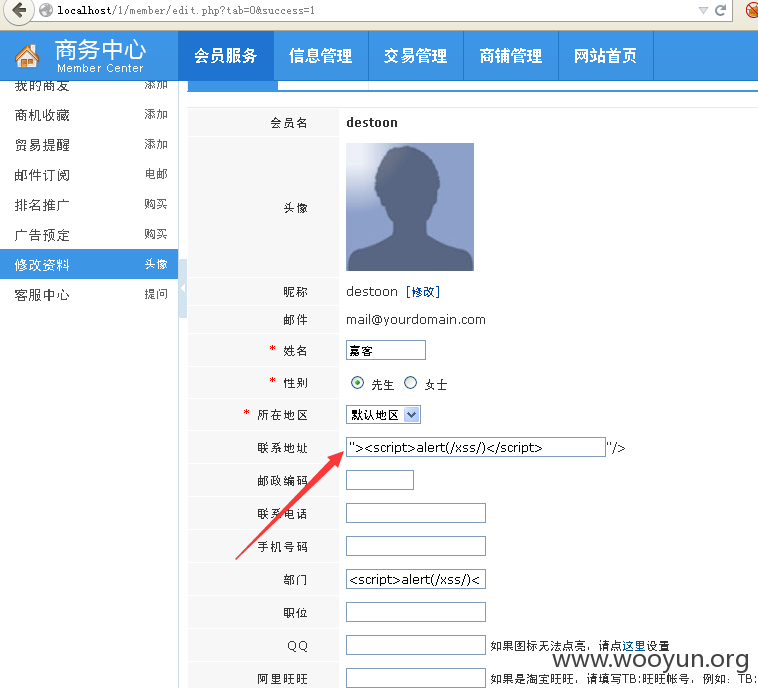Click the QQ input field
This screenshot has width=758, height=688.
pyautogui.click(x=416, y=645)
